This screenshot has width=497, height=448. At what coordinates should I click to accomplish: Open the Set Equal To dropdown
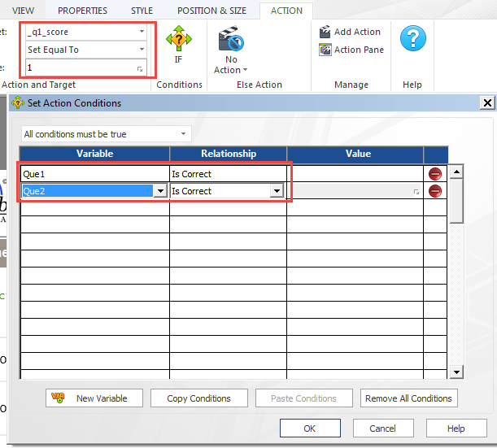[x=142, y=49]
